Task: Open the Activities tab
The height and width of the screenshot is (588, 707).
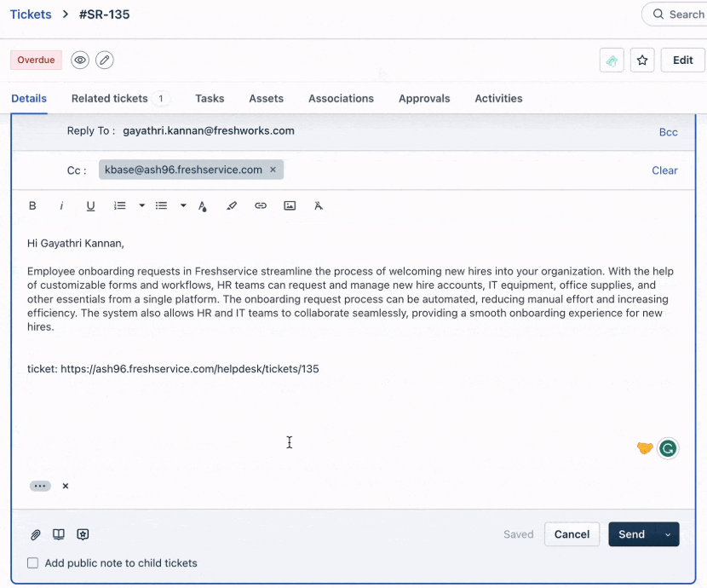Action: point(498,98)
